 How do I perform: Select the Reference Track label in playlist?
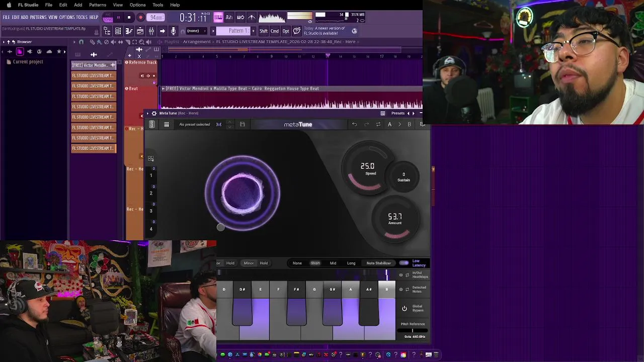click(x=142, y=62)
